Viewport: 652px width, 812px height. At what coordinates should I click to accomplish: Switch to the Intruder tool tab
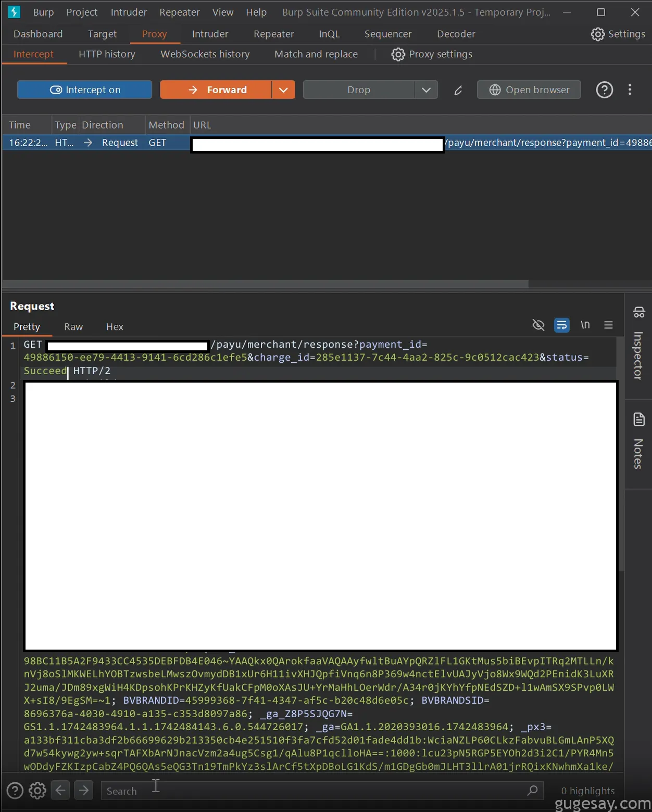click(x=210, y=34)
